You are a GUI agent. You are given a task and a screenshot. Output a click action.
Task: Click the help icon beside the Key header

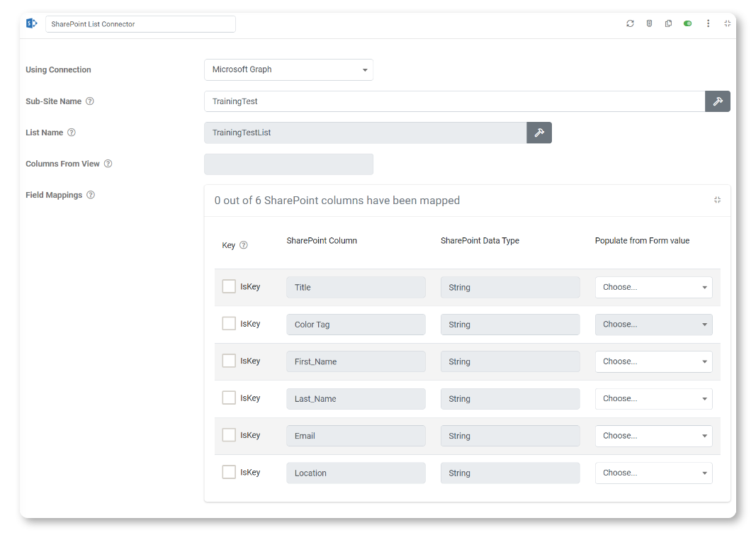pos(244,245)
